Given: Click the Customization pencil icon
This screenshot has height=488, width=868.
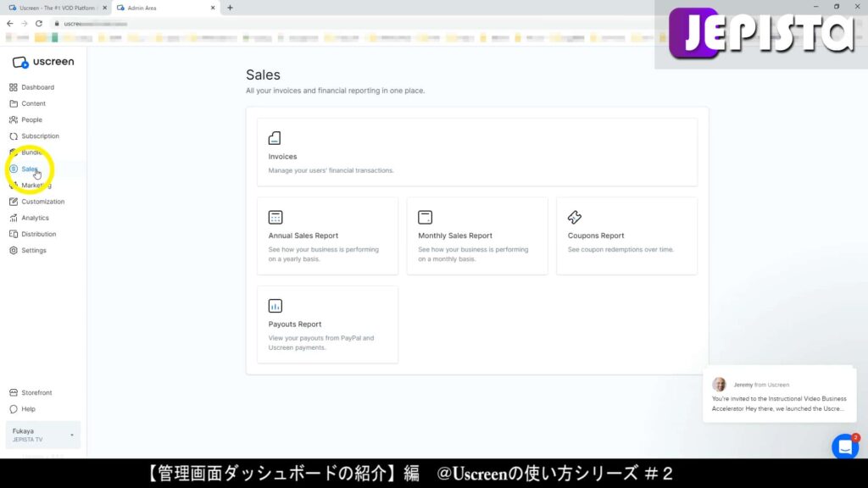Looking at the screenshot, I should 14,202.
